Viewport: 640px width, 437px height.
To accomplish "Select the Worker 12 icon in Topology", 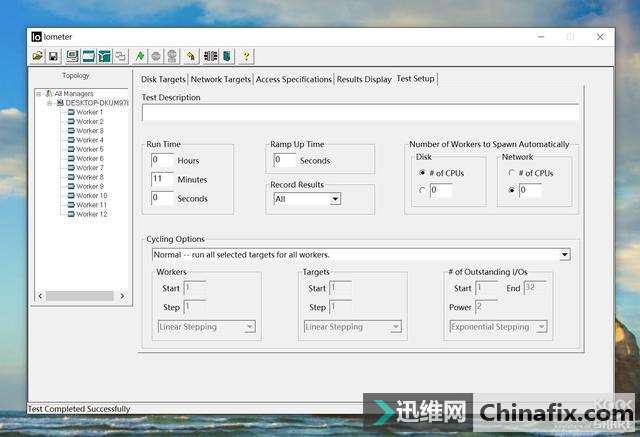I will tap(71, 214).
